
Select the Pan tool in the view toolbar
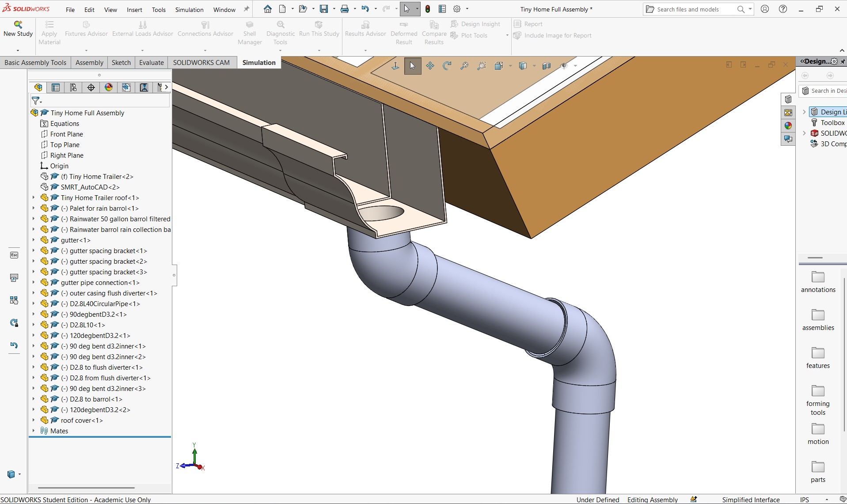pyautogui.click(x=430, y=66)
